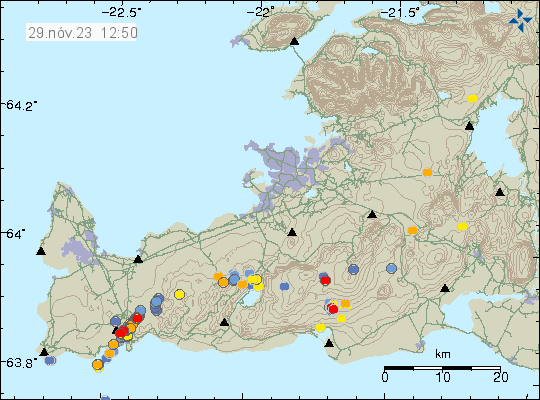Click the southernmost orange quake dot offshore

(98, 364)
